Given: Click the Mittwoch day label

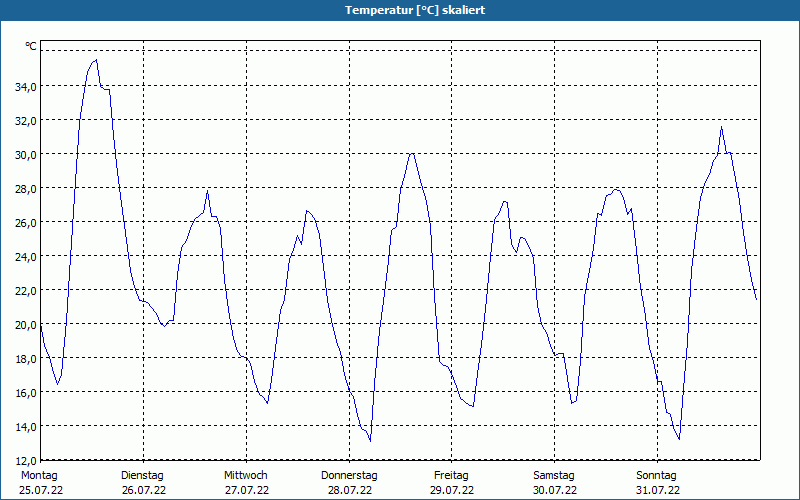Looking at the screenshot, I should [245, 476].
